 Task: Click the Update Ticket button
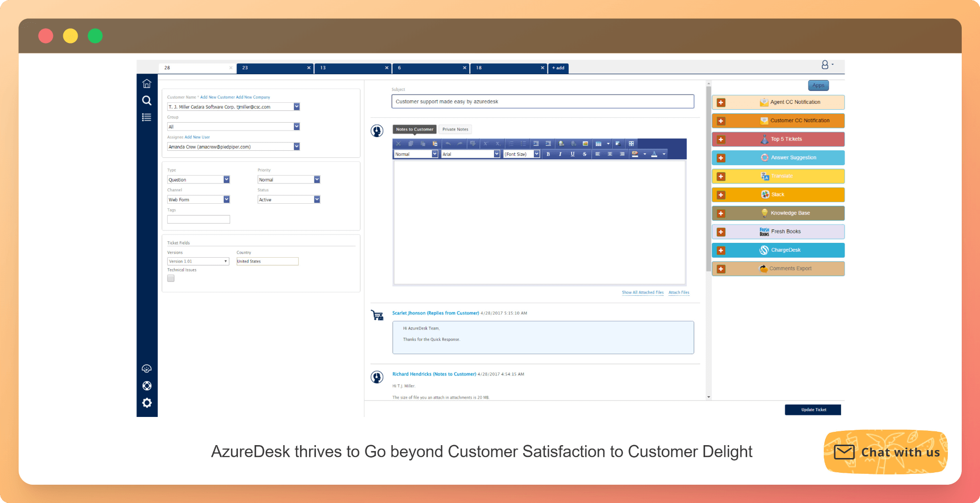pos(813,410)
